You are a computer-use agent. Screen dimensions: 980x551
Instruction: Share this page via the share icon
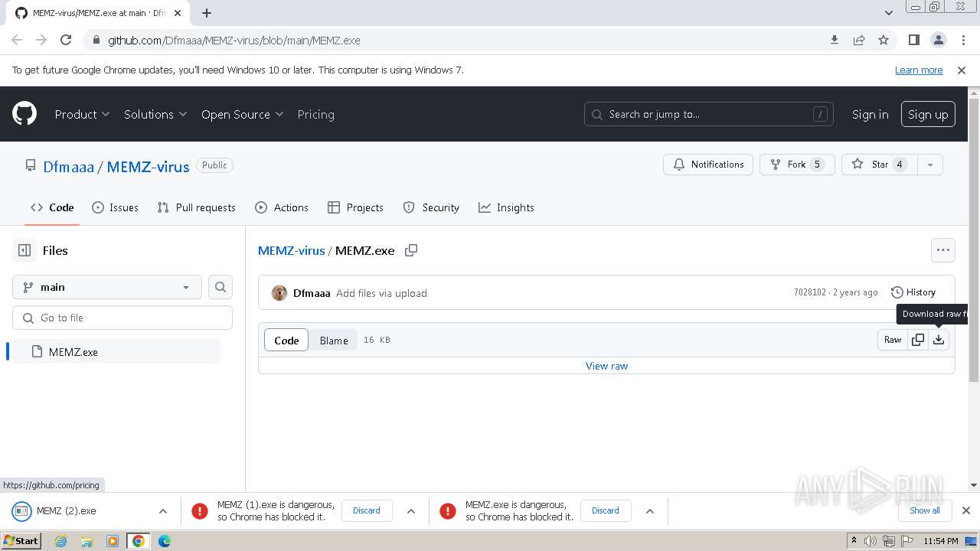click(x=859, y=40)
